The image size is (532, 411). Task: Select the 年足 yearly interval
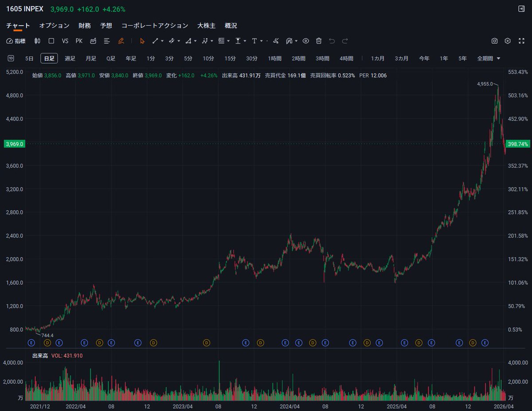coord(131,58)
